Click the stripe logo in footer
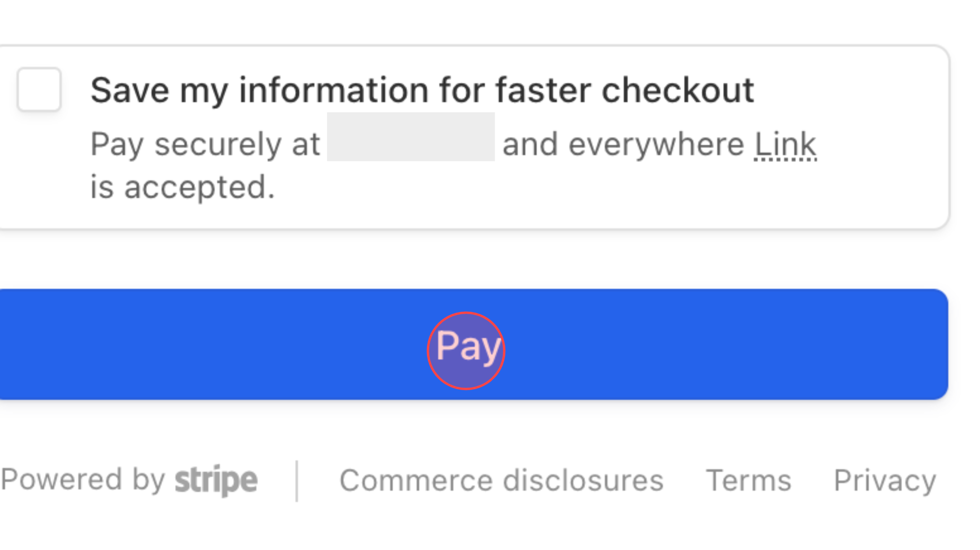Image resolution: width=980 pixels, height=550 pixels. 216,480
